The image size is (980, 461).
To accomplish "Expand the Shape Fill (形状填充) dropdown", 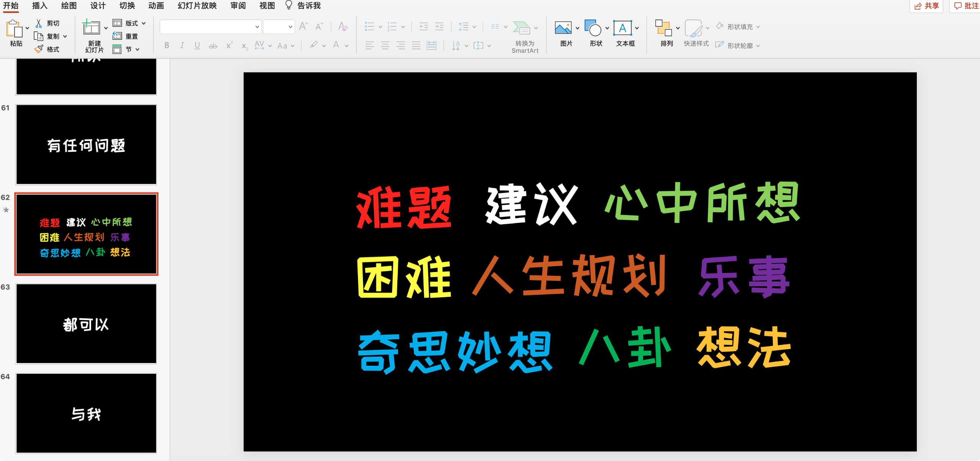I will tap(758, 27).
